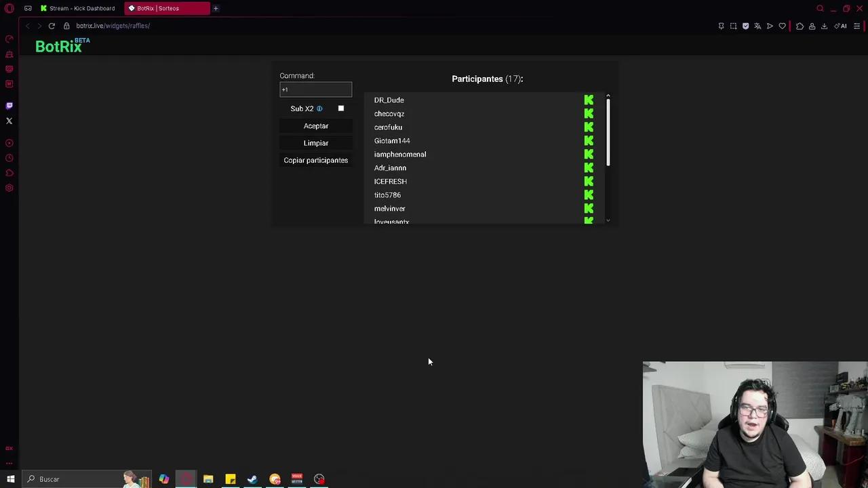Click the participants scrollbar down arrow
Image resolution: width=868 pixels, height=488 pixels.
(608, 220)
